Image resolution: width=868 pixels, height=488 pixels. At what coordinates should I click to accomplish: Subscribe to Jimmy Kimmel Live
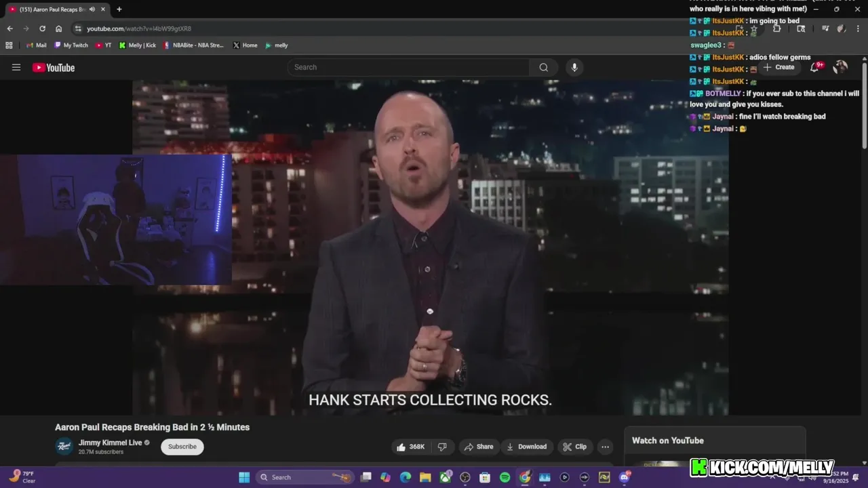(x=182, y=447)
